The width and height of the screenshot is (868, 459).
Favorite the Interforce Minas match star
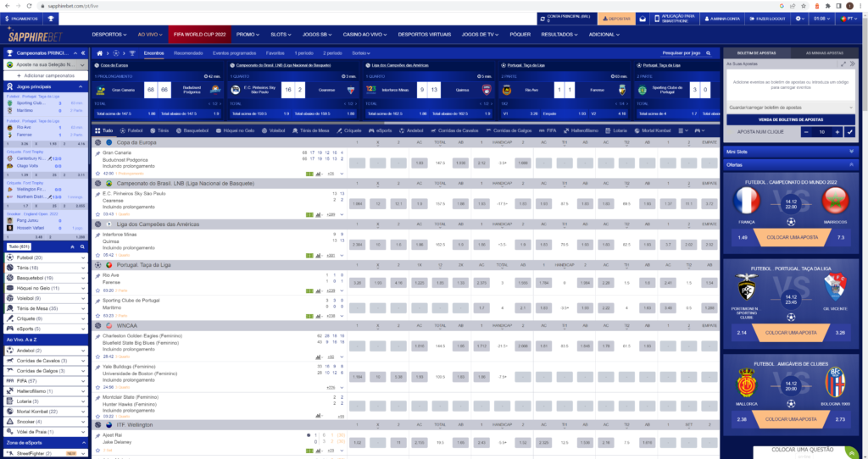point(98,255)
